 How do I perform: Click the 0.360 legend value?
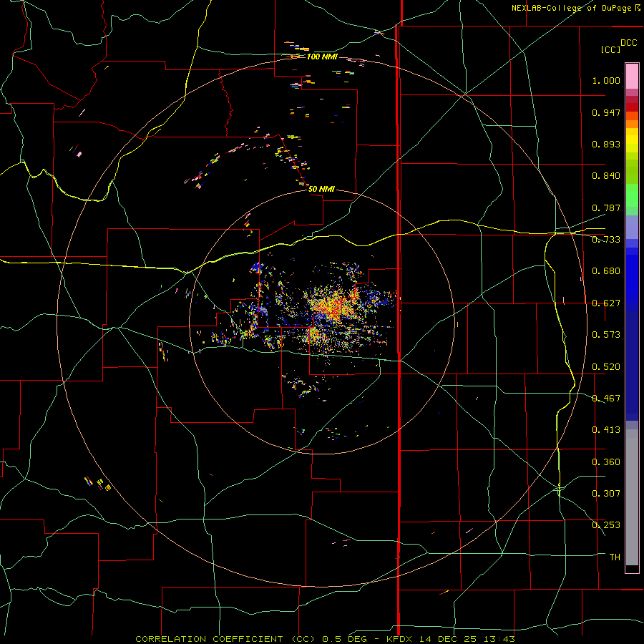[606, 462]
